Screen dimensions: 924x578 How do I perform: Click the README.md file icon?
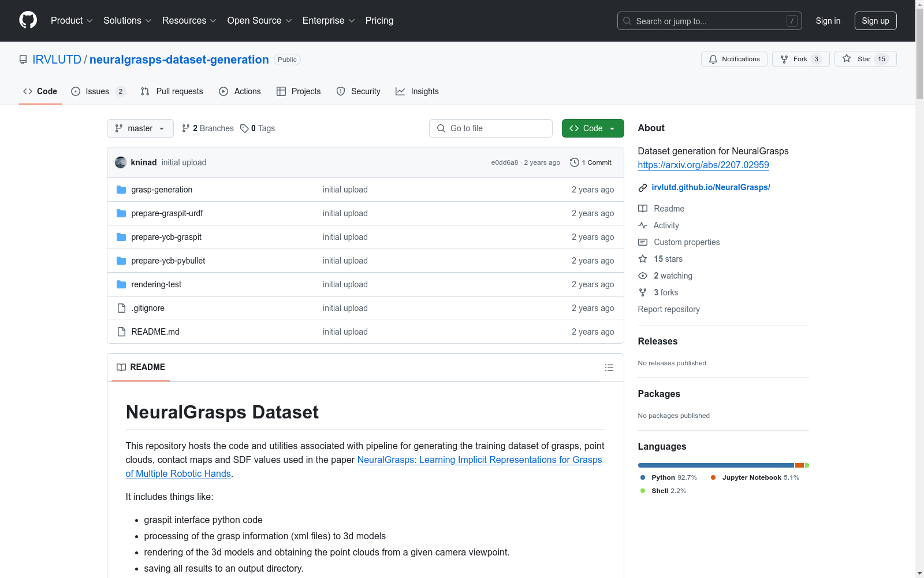tap(121, 332)
